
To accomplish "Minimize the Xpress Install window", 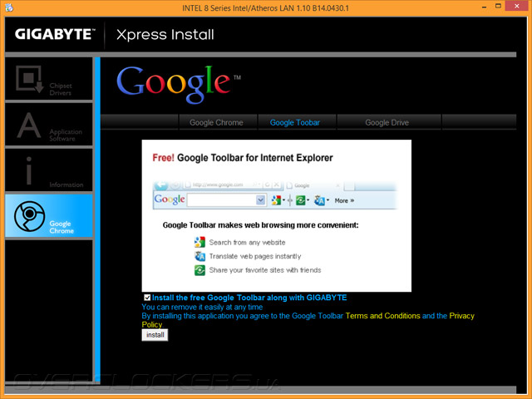I will click(484, 7).
